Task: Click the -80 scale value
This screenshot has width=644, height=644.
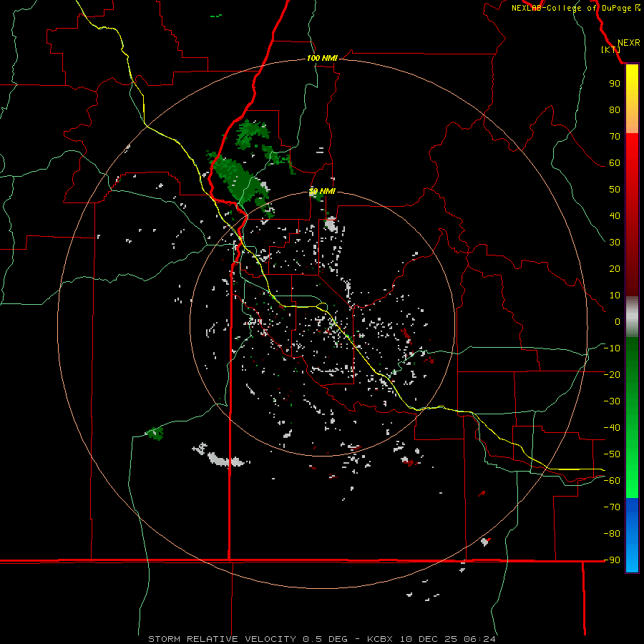Action: tap(612, 534)
